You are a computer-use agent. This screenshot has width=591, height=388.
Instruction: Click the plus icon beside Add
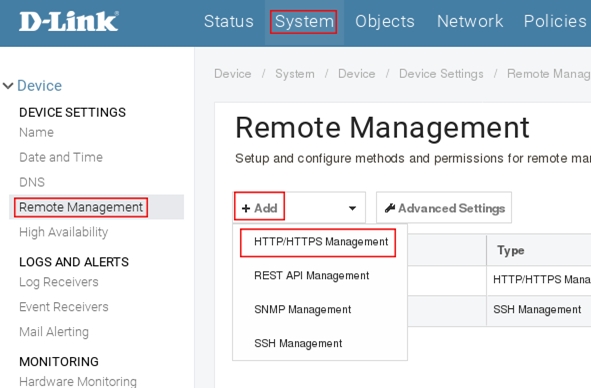246,208
